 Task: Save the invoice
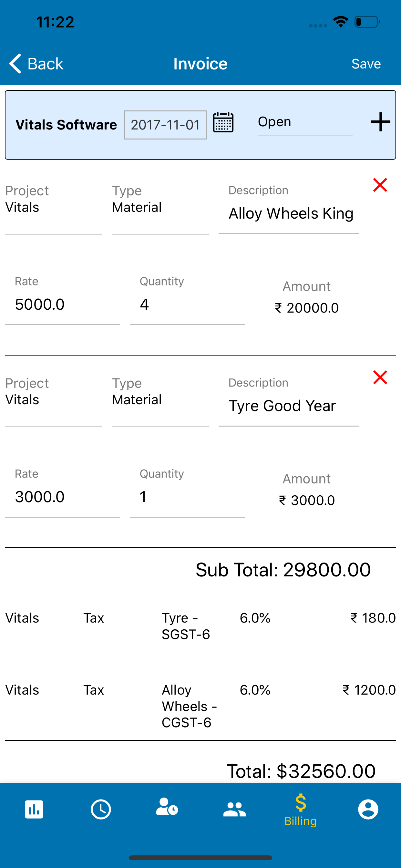366,64
